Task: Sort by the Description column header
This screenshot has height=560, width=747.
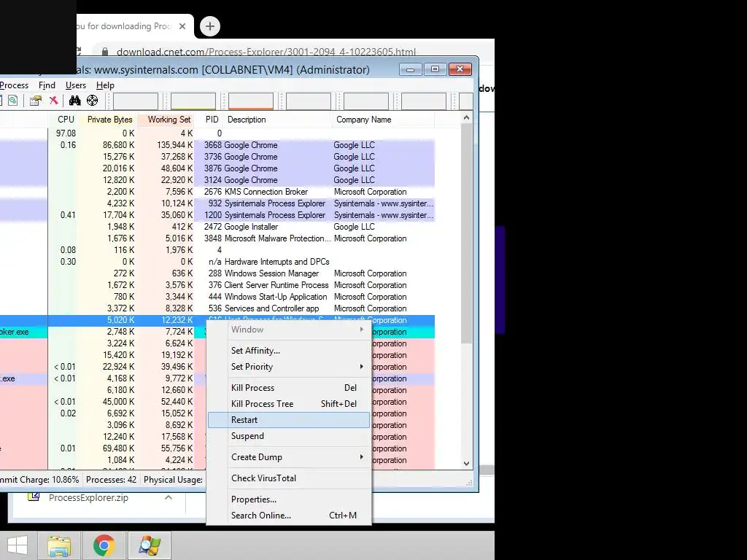Action: point(278,120)
